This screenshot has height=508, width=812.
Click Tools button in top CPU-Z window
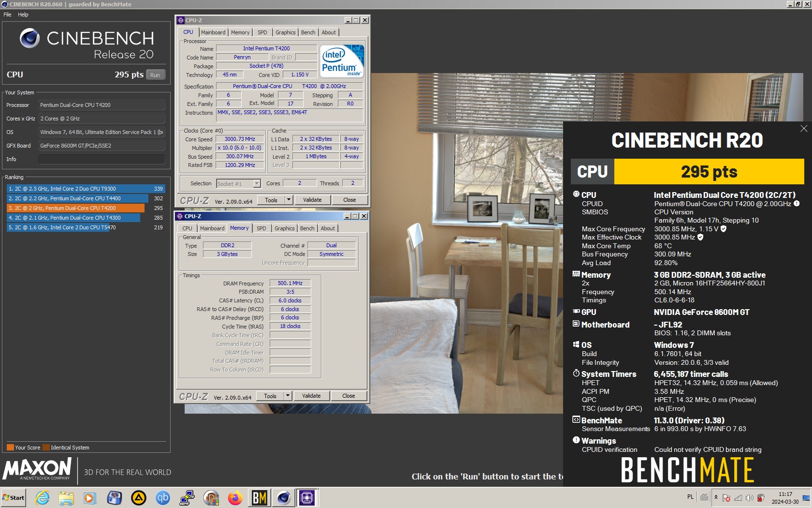271,200
